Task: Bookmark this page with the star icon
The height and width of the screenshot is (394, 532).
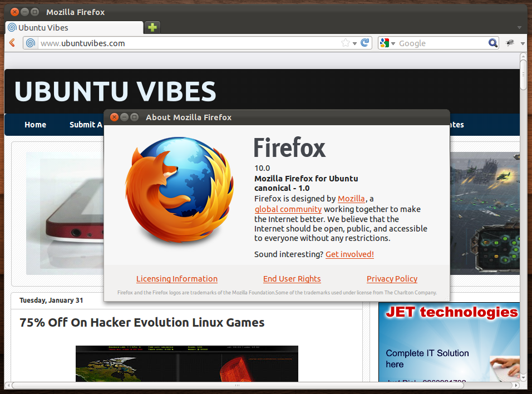Action: pyautogui.click(x=346, y=43)
